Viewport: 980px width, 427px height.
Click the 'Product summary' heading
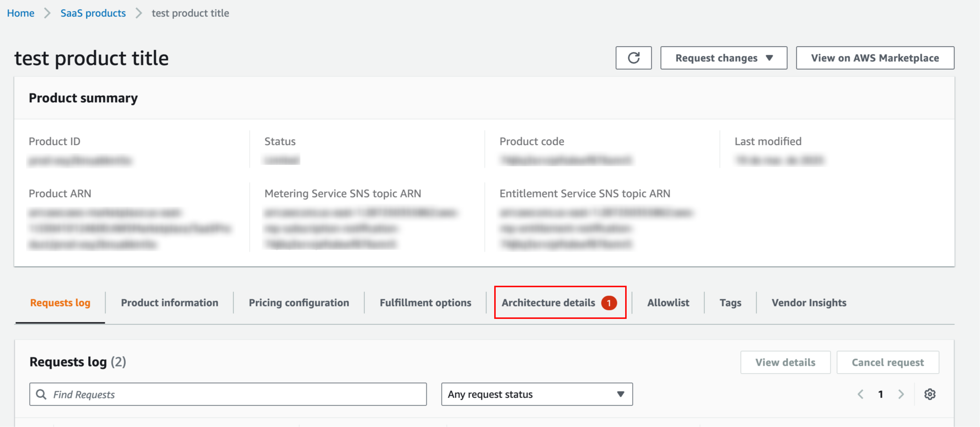coord(83,98)
